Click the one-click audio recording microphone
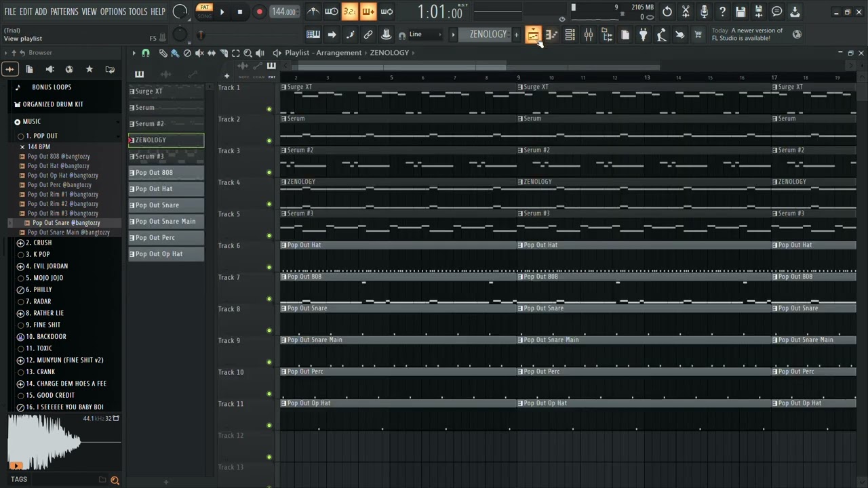Image resolution: width=868 pixels, height=488 pixels. [x=704, y=12]
